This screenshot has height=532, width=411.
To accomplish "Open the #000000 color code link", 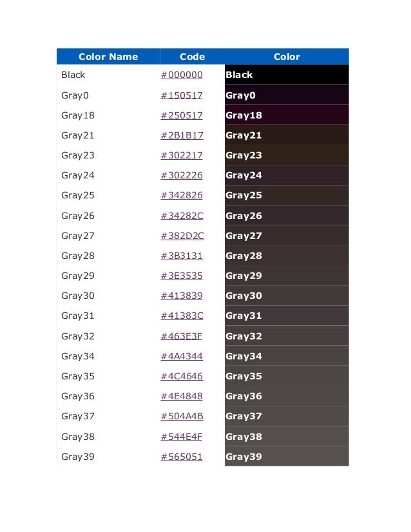I will (x=182, y=75).
